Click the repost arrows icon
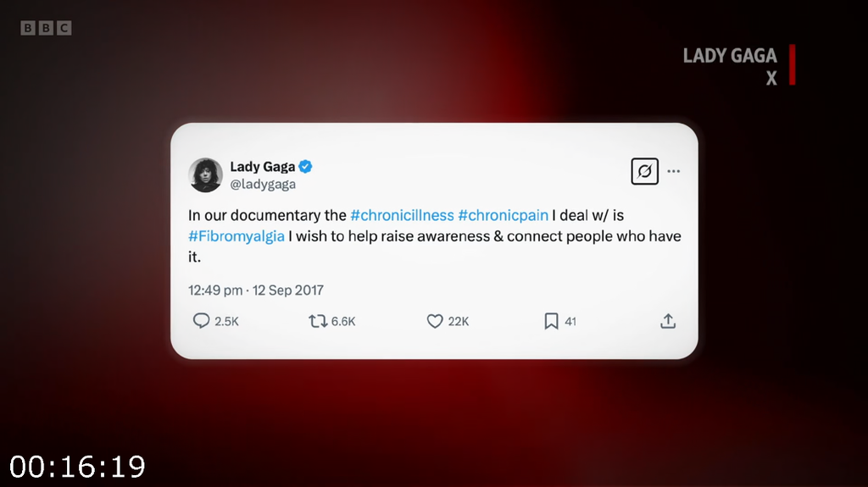Viewport: 868px width, 487px height. click(318, 321)
